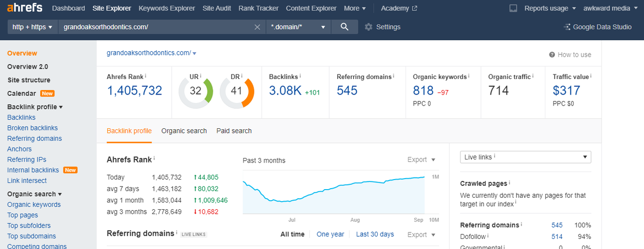Open the *.domain/* mode dropdown
Image resolution: width=644 pixels, height=249 pixels.
tap(298, 27)
